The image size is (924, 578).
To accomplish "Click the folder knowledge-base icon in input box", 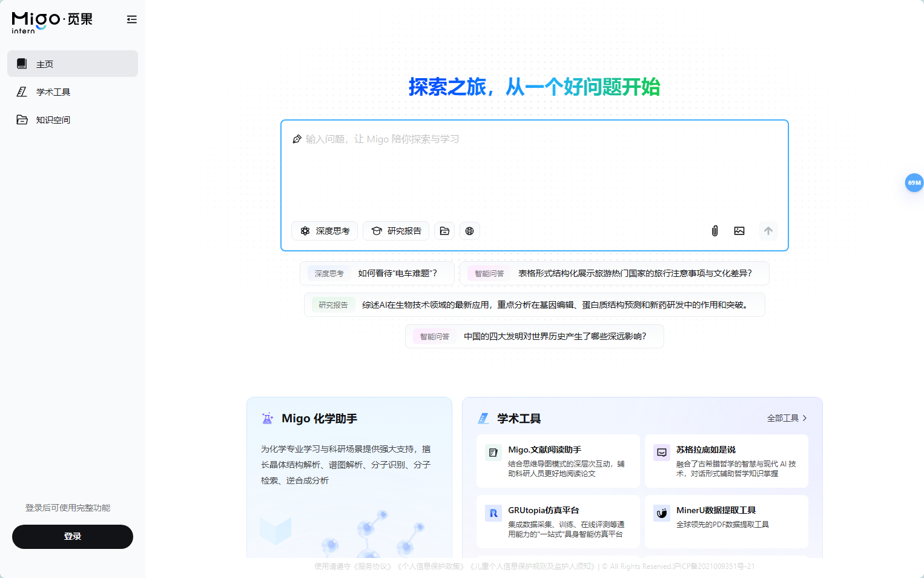I will [444, 231].
